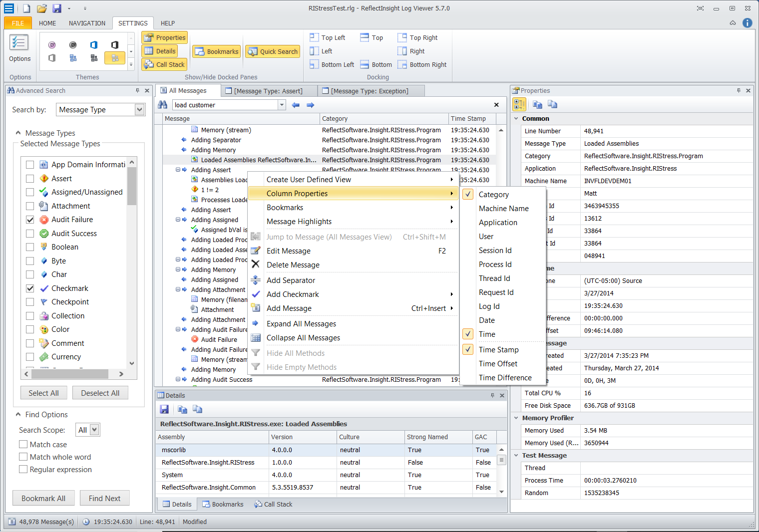Click first copy icon in Properties toolbar
759x532 pixels.
tap(537, 104)
